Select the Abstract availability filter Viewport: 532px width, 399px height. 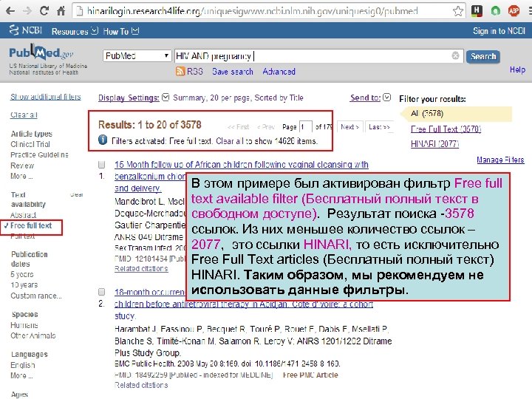click(x=23, y=215)
